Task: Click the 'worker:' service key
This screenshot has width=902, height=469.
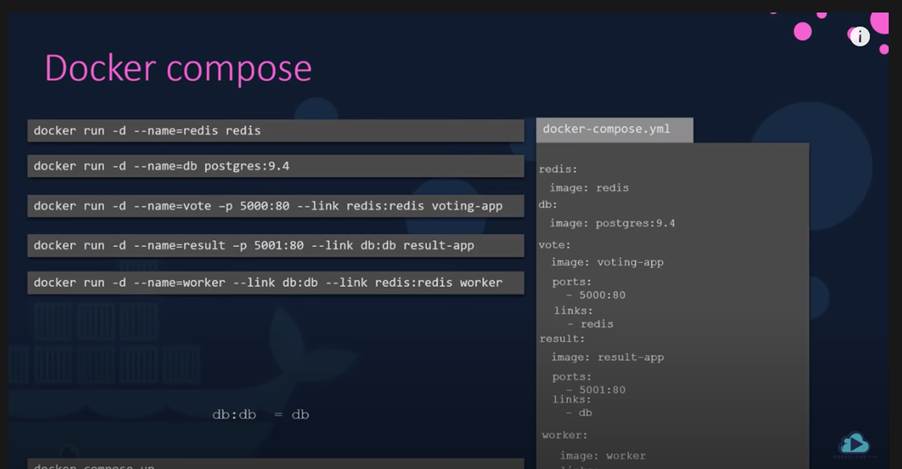Action: [x=565, y=435]
